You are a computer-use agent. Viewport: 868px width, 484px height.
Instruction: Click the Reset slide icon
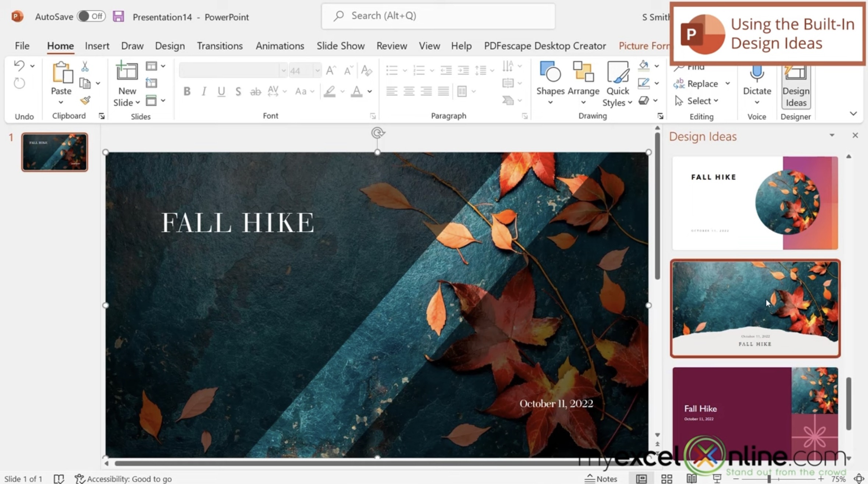click(151, 83)
